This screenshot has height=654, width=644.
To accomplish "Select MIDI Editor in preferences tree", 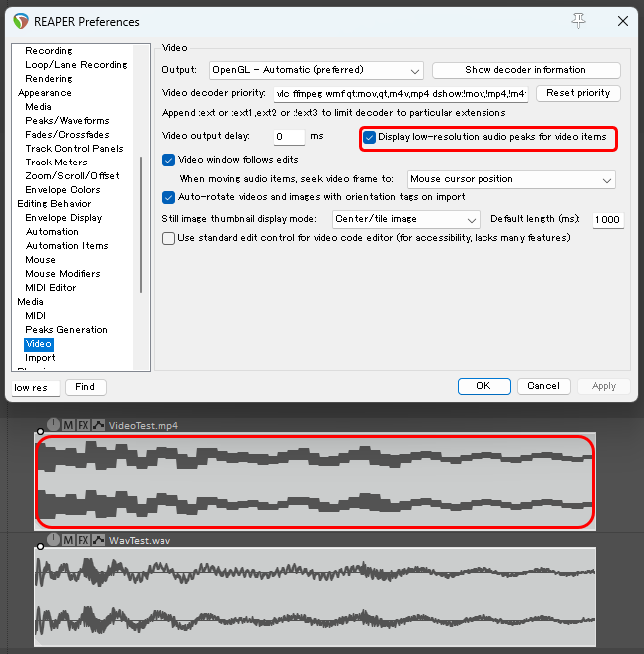I will 51,288.
